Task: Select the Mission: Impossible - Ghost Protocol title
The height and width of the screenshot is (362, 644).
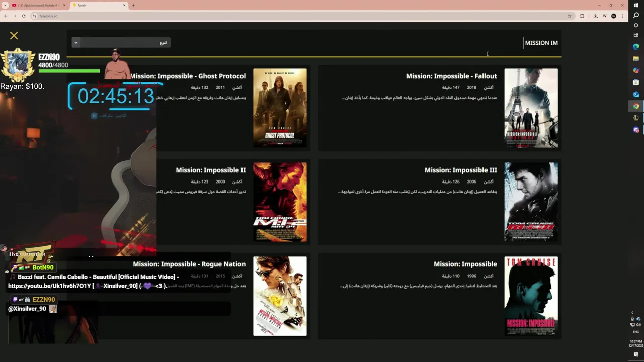Action: [188, 76]
